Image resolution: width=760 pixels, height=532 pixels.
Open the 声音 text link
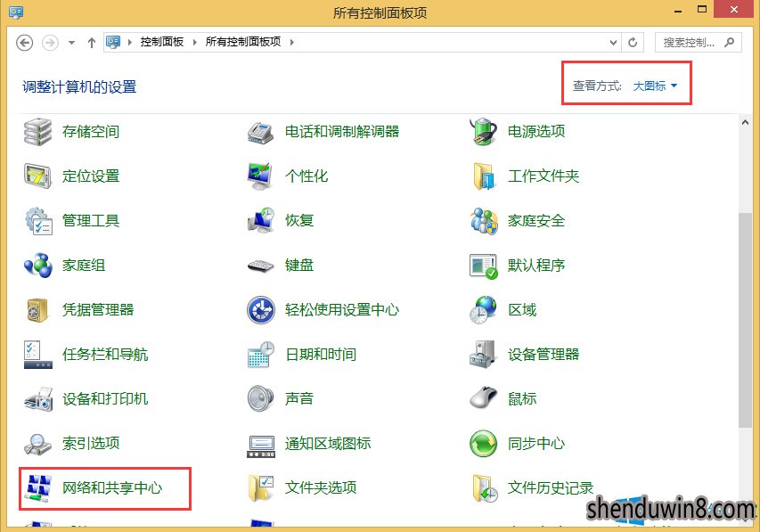pyautogui.click(x=299, y=399)
